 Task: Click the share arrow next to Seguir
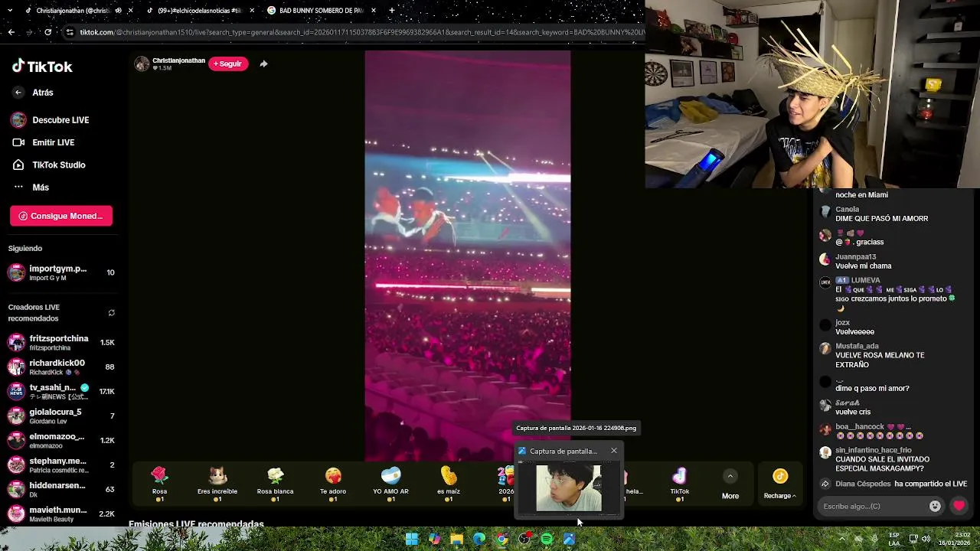tap(263, 64)
